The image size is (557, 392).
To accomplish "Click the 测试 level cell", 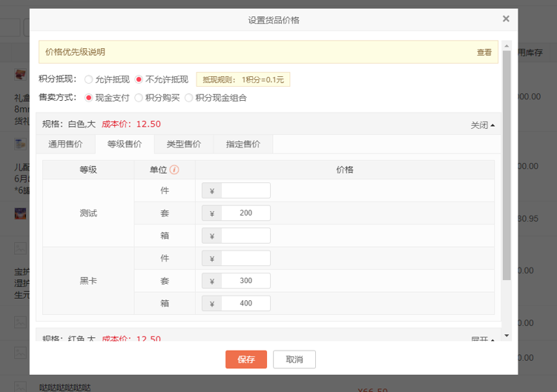I will click(x=88, y=213).
